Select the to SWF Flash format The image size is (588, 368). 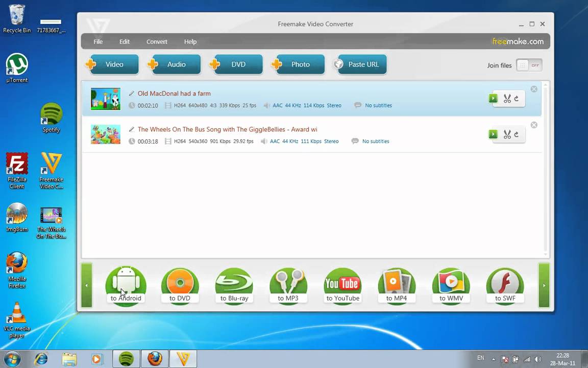[505, 286]
